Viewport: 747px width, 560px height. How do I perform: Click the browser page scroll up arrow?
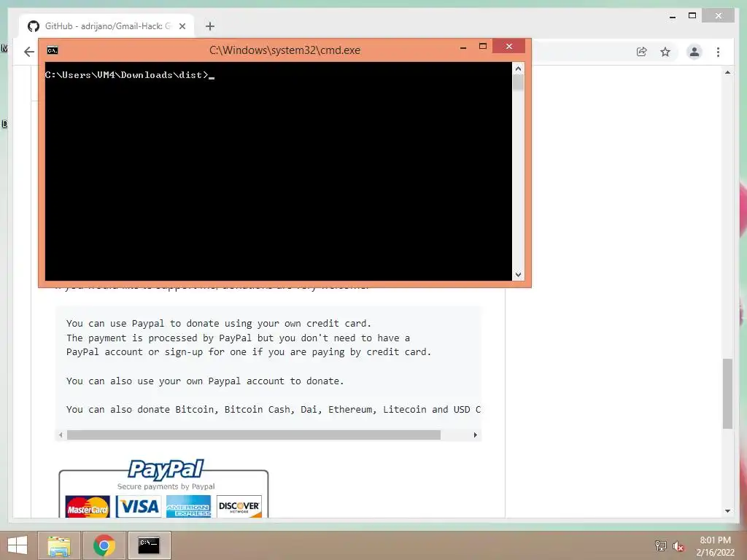[727, 72]
